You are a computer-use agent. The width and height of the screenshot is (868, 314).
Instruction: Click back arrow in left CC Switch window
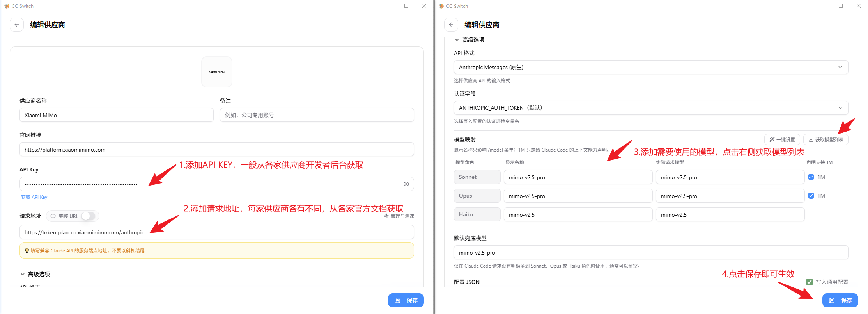(x=17, y=25)
